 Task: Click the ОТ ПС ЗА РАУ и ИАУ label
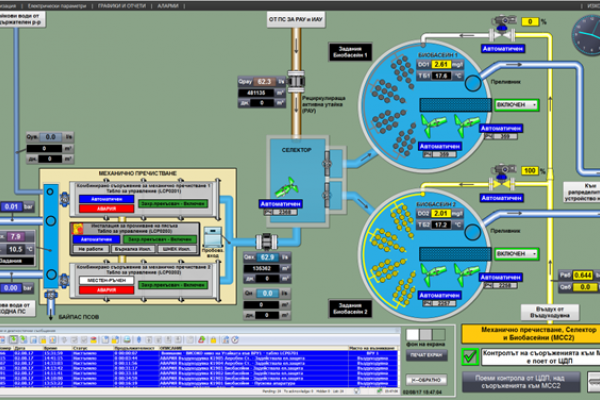click(x=296, y=19)
